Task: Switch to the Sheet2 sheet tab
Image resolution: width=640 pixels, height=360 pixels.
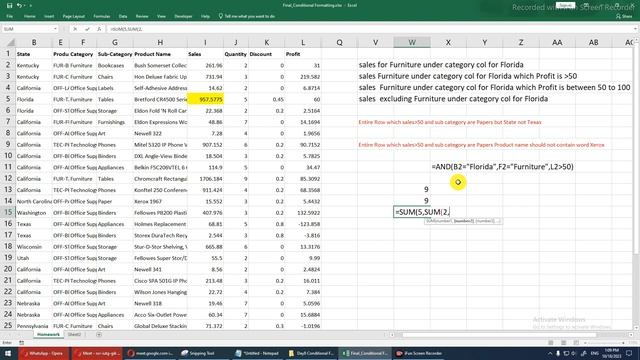Action: (x=74, y=335)
